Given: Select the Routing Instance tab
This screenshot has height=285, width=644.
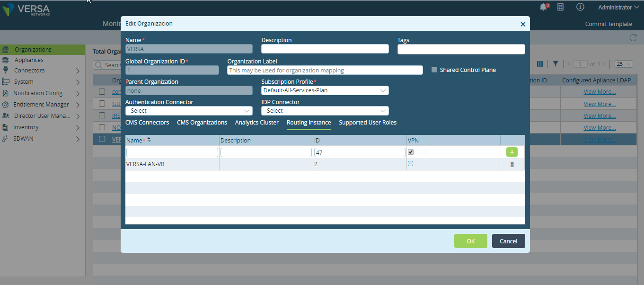Looking at the screenshot, I should coord(309,123).
